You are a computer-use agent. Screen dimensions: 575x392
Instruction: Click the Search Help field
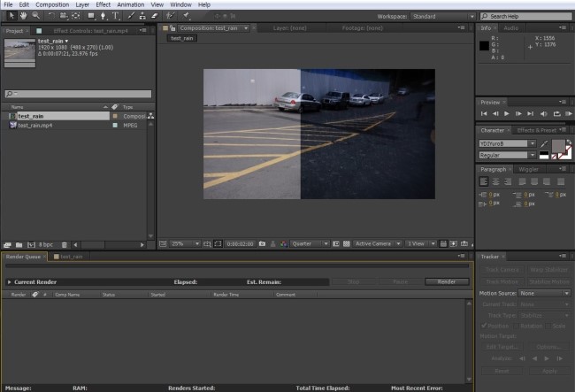pos(526,17)
